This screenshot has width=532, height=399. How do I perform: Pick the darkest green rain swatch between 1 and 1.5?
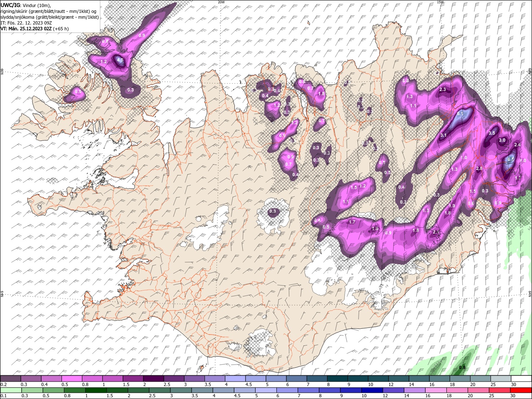coord(95,390)
